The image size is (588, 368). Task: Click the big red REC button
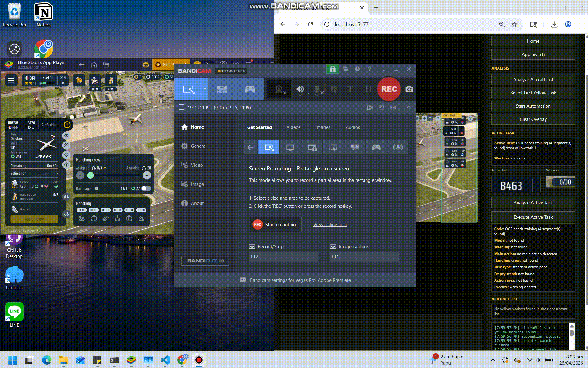pos(389,89)
